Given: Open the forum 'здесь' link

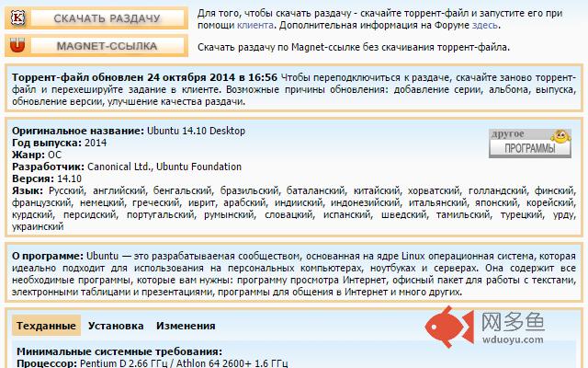Looking at the screenshot, I should point(485,25).
